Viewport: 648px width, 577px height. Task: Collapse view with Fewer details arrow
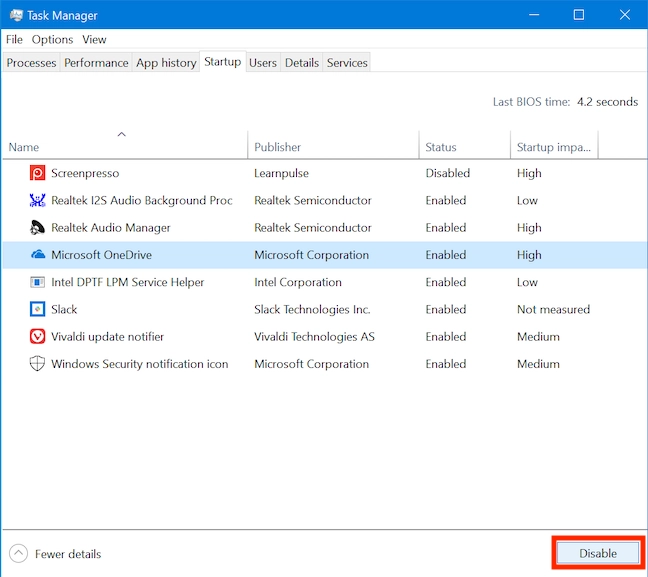tap(18, 553)
